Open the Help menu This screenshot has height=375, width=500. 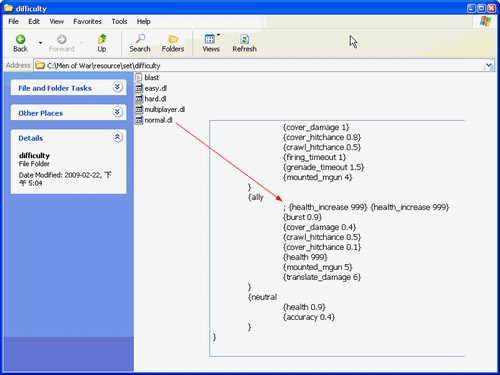pyautogui.click(x=143, y=22)
